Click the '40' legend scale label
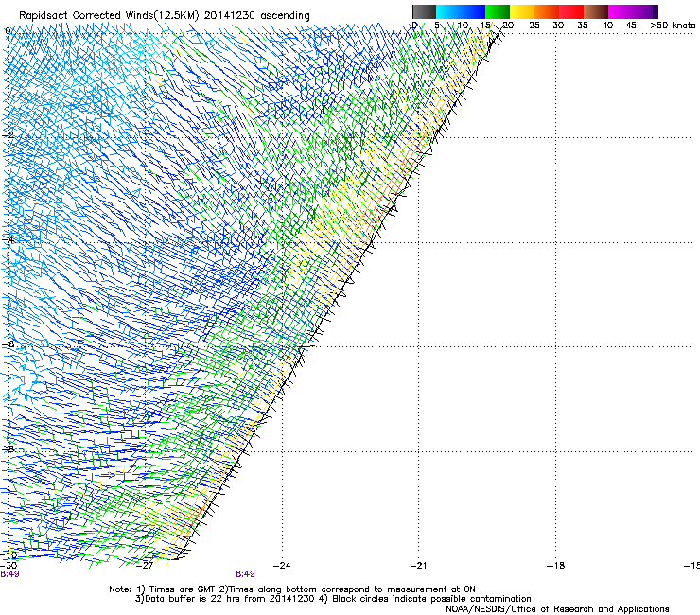This screenshot has height=615, width=700. coord(607,26)
